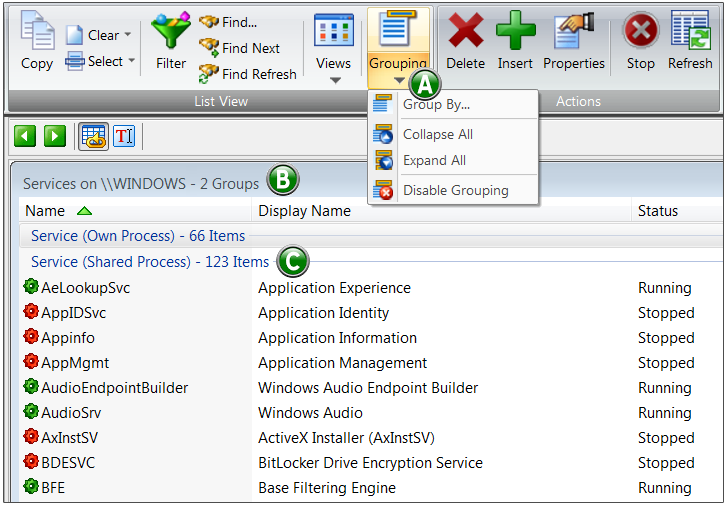This screenshot has height=507, width=728.
Task: Choose Group By... from Grouping menu
Action: (x=436, y=105)
